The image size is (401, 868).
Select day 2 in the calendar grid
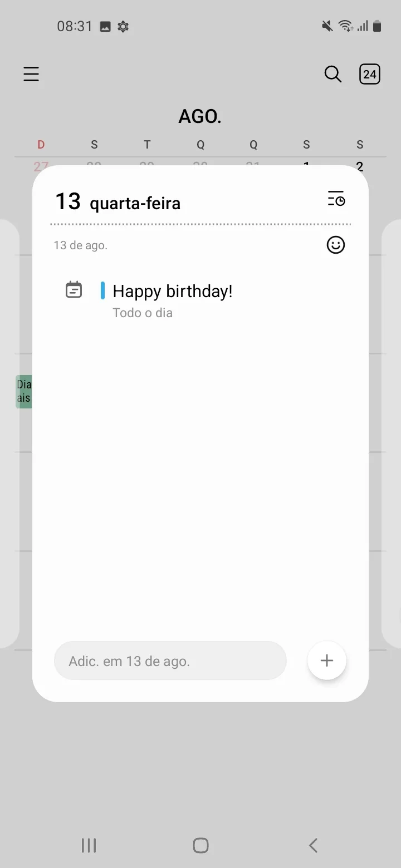coord(360,165)
